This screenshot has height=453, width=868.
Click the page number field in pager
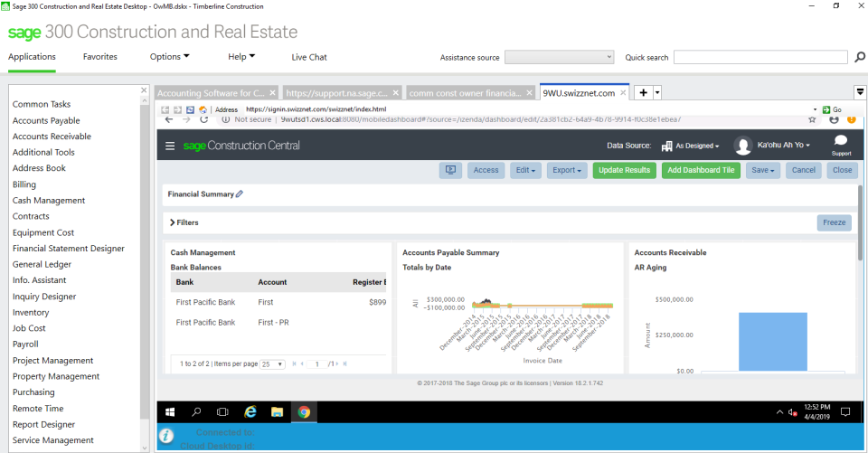317,364
